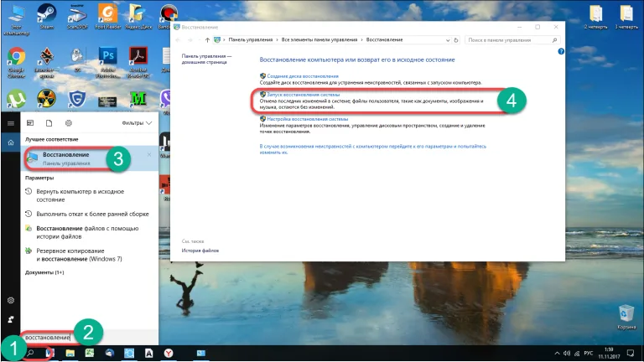Select the Корзина recycle bin icon
Screen dimensions: 644x362
(x=626, y=317)
